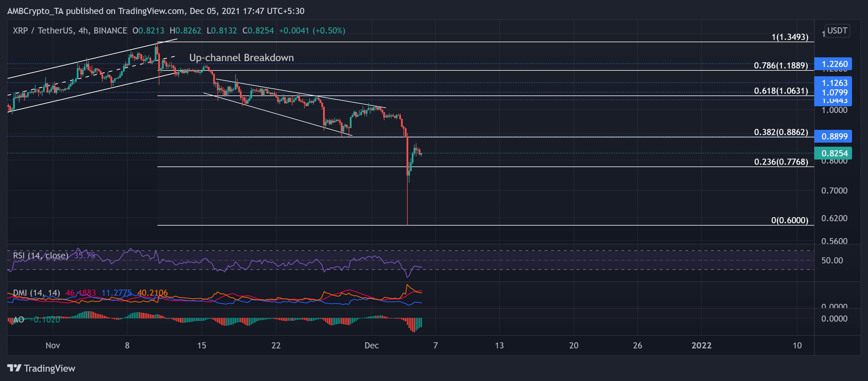The height and width of the screenshot is (381, 868).
Task: Click the 4h timeframe label
Action: tap(82, 30)
